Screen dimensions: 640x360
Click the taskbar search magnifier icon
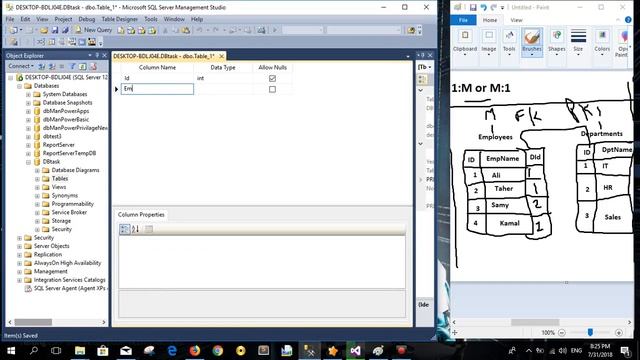[x=34, y=351]
